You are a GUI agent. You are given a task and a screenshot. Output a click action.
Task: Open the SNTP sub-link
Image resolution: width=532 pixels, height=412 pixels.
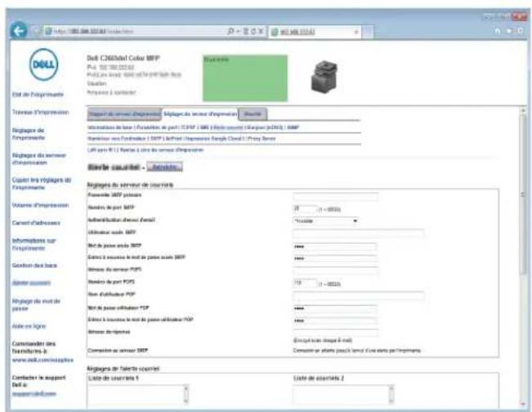(156, 139)
